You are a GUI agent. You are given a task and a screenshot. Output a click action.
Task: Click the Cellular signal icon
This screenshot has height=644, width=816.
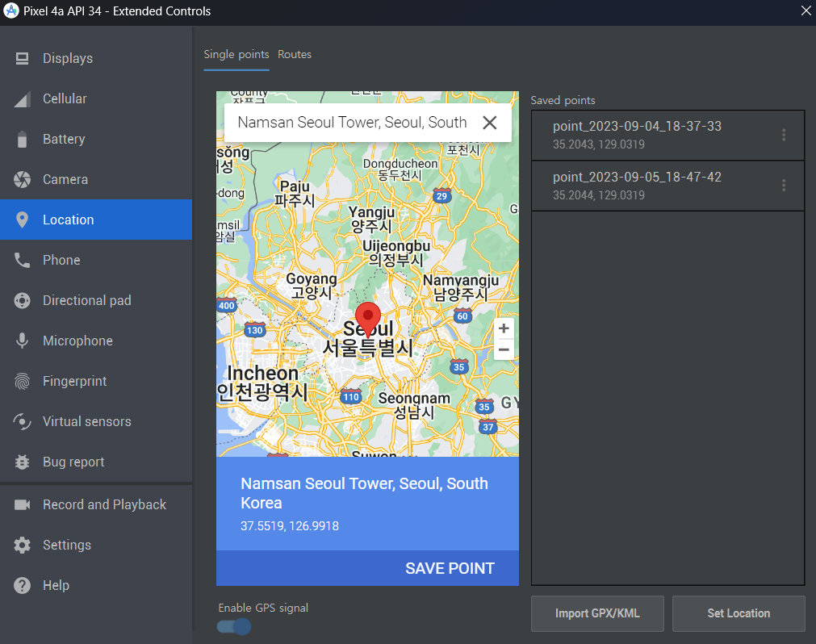pyautogui.click(x=22, y=98)
